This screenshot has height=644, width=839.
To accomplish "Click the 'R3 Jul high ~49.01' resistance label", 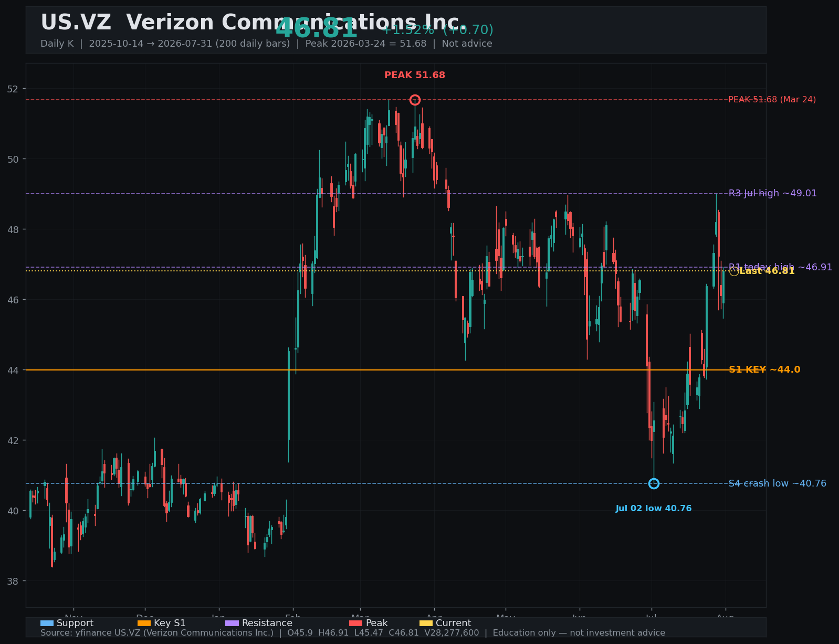I will (x=773, y=193).
